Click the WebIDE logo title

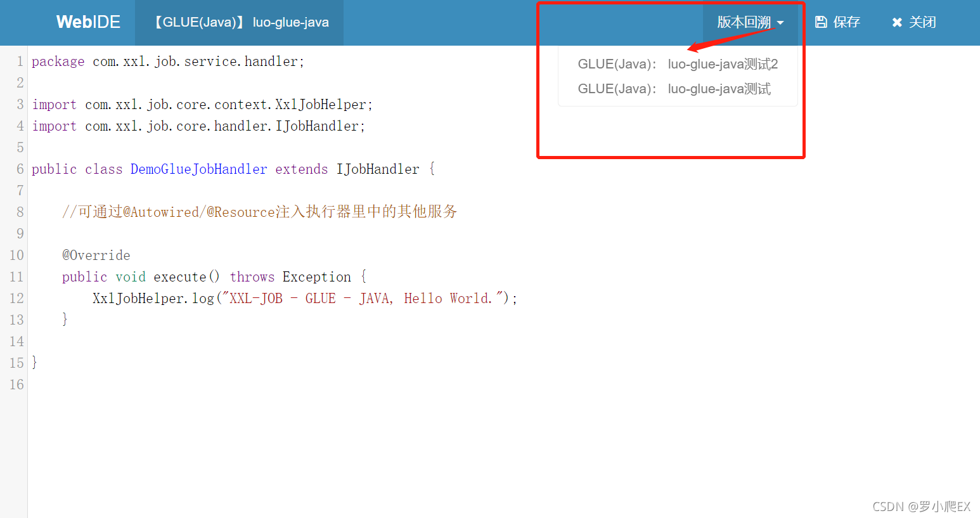click(88, 22)
